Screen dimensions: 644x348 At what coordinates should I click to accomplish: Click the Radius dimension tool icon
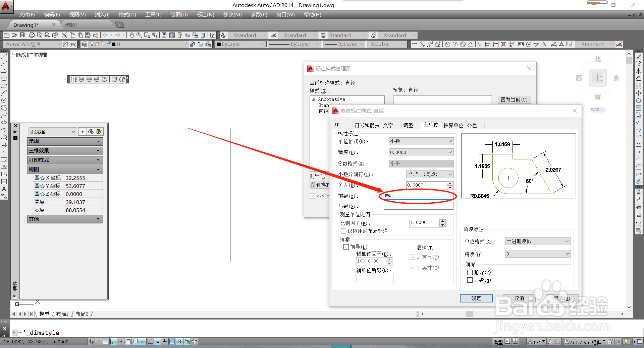point(447,44)
